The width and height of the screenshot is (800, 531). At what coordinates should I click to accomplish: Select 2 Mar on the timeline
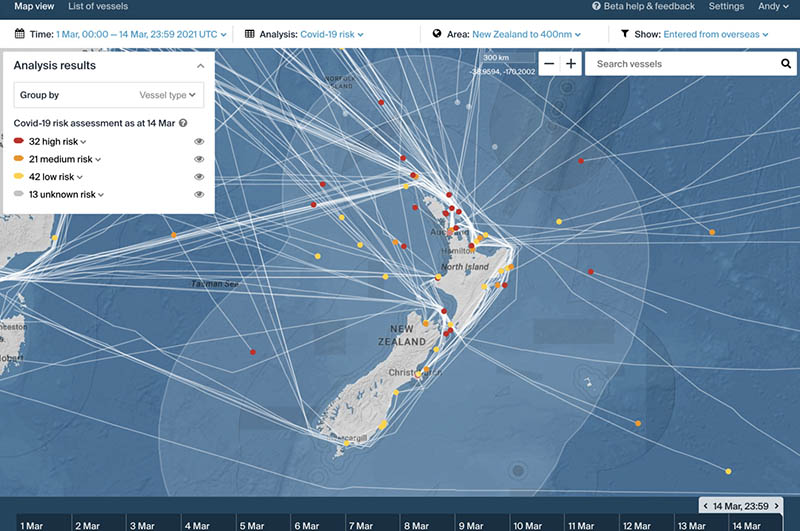[98, 523]
